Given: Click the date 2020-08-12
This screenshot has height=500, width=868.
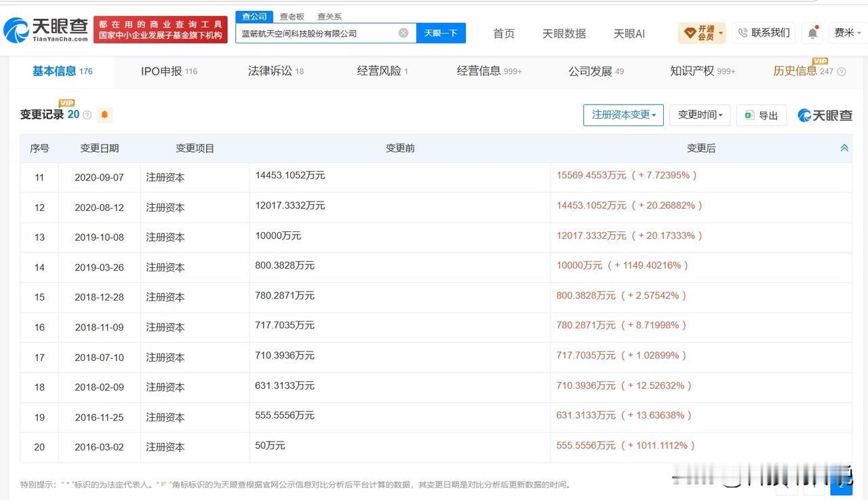Looking at the screenshot, I should click(x=100, y=208).
